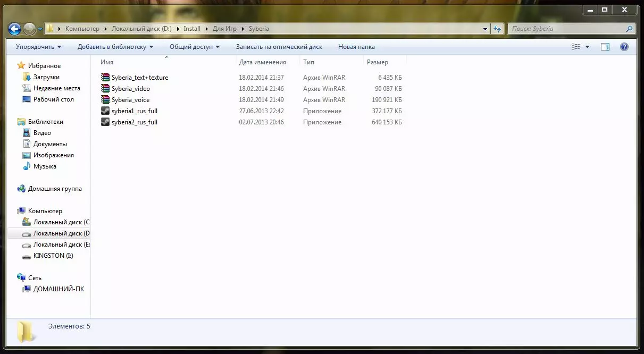Click the large folder icon in details pane
The height and width of the screenshot is (354, 644).
coord(25,332)
